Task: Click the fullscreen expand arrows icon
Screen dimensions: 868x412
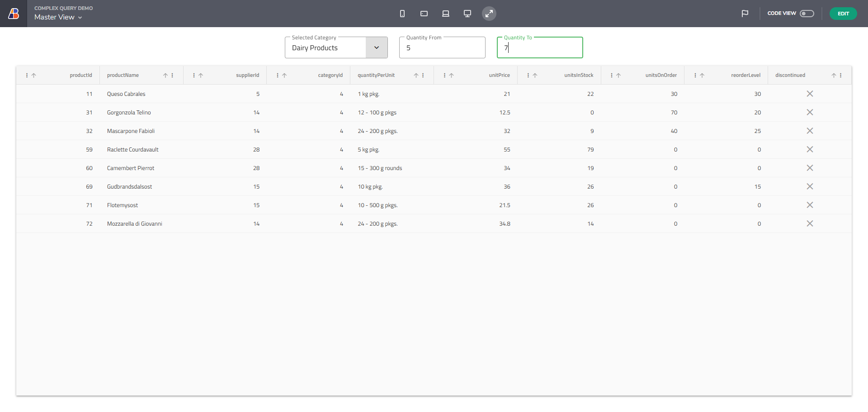Action: click(489, 14)
